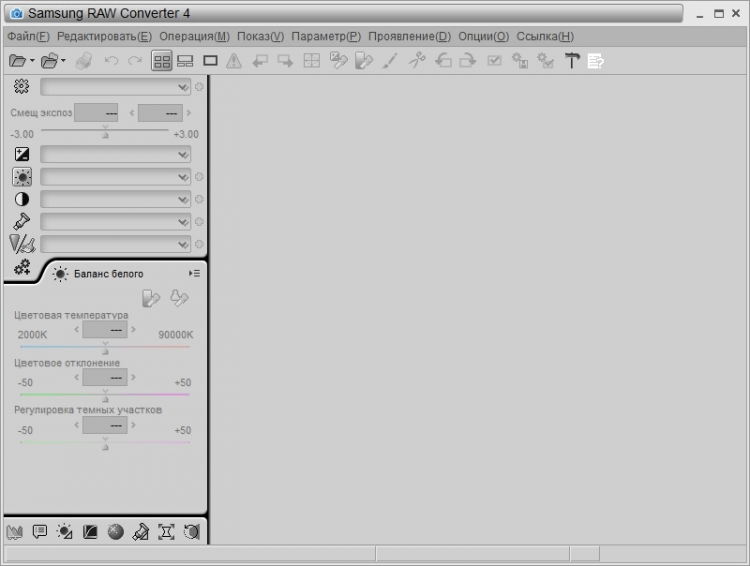Toggle the highlight warning triangle icon
Viewport: 750px width, 566px height.
click(x=234, y=61)
